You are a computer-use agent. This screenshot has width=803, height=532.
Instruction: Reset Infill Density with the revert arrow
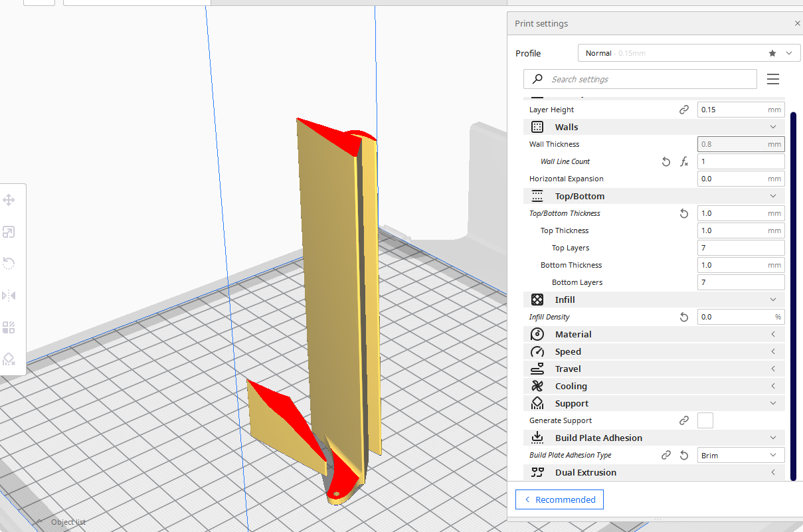(x=683, y=317)
